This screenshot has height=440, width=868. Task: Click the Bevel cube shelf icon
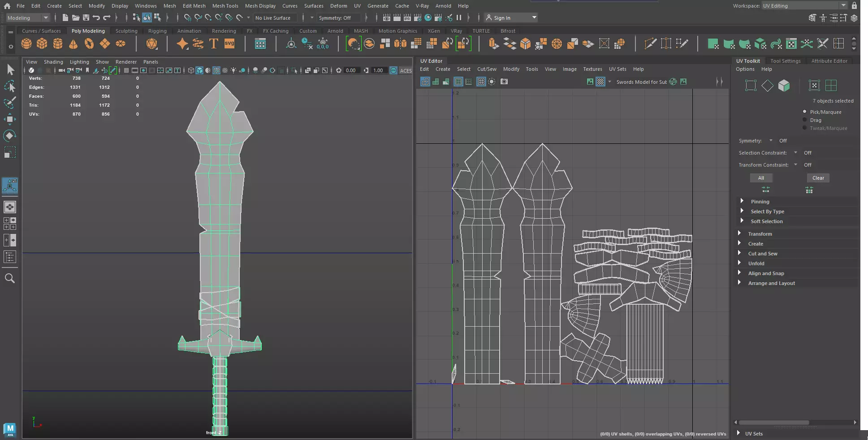525,43
